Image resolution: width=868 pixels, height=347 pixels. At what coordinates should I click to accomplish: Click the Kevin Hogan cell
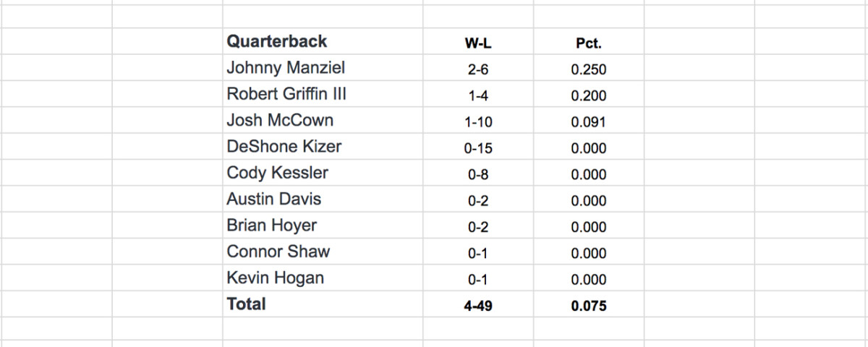pyautogui.click(x=275, y=278)
